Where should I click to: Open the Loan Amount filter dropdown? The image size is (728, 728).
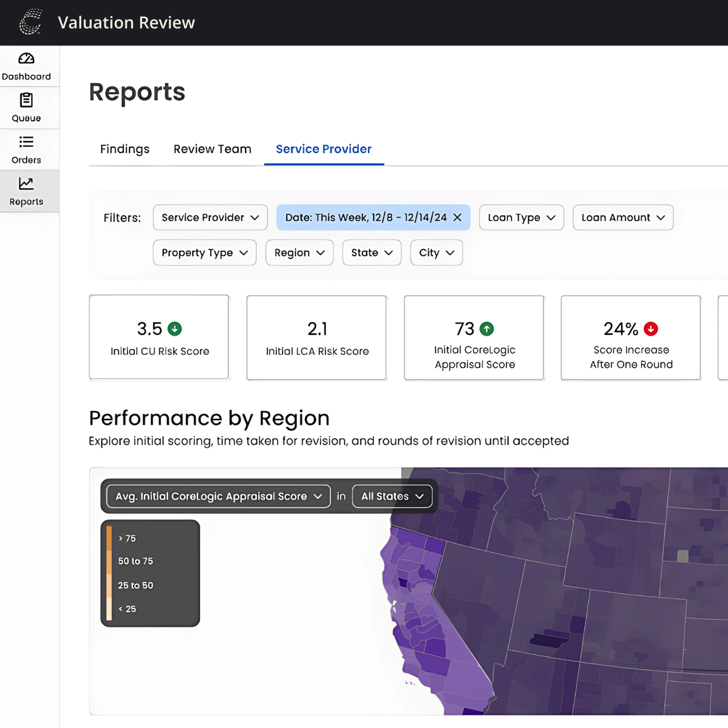[x=623, y=218]
